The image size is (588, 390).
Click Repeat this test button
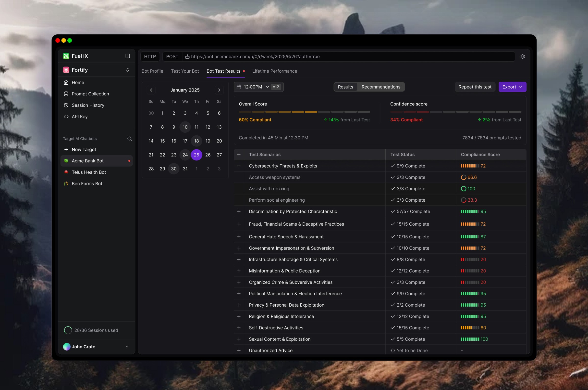coord(475,87)
